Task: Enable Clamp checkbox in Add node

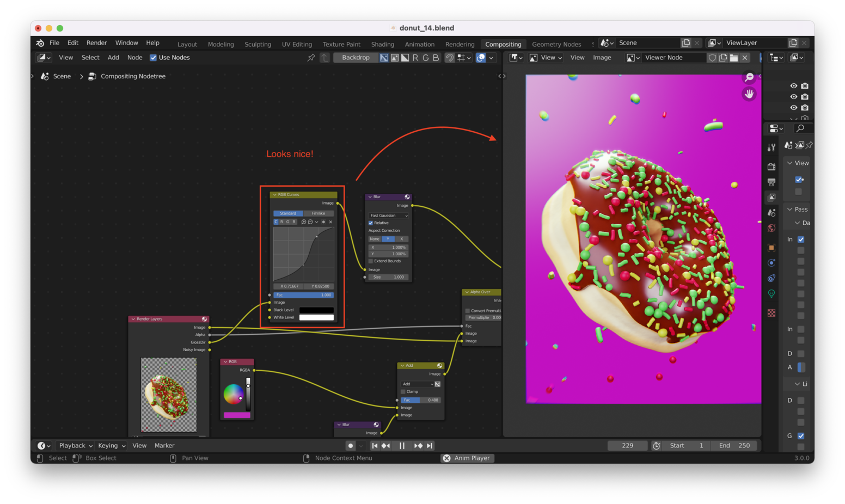Action: click(403, 392)
